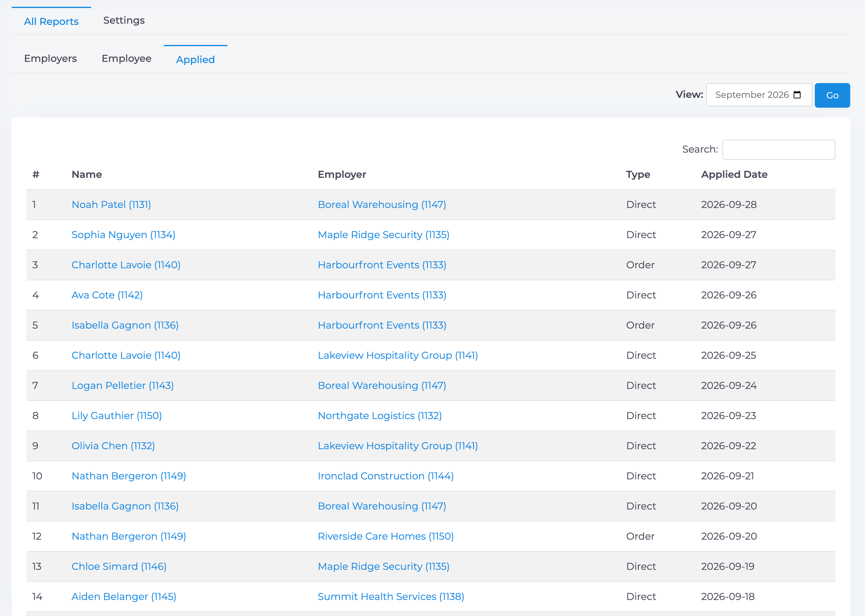Open Lily Gauthier (1150) link
The height and width of the screenshot is (616, 865).
point(116,416)
